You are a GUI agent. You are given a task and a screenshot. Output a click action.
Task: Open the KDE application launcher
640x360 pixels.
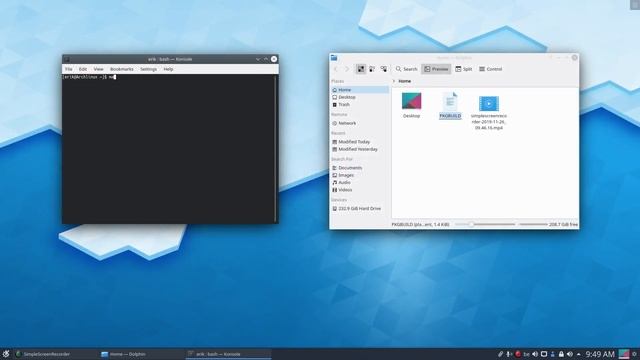(x=6, y=354)
